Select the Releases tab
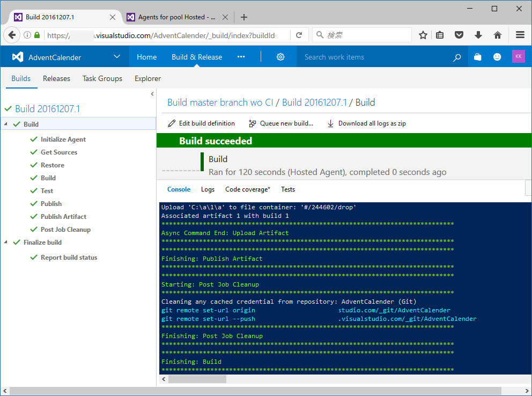 [56, 78]
